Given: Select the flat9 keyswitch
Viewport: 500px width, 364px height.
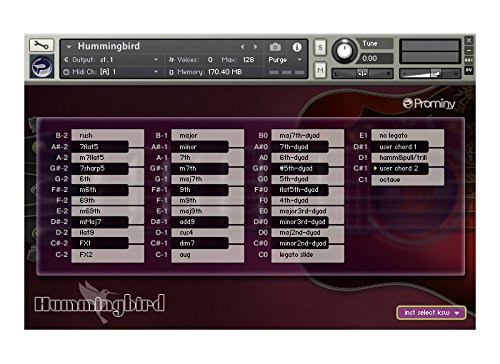Looking at the screenshot, I should click(x=108, y=232).
